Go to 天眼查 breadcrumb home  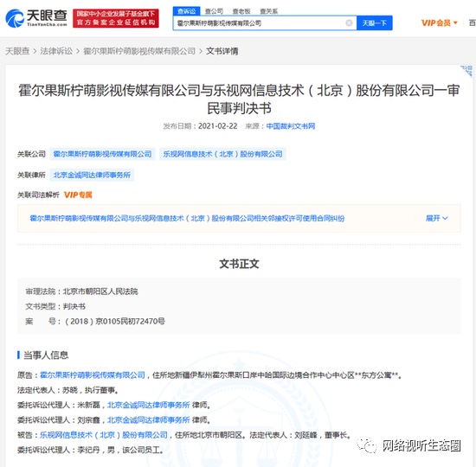click(17, 51)
